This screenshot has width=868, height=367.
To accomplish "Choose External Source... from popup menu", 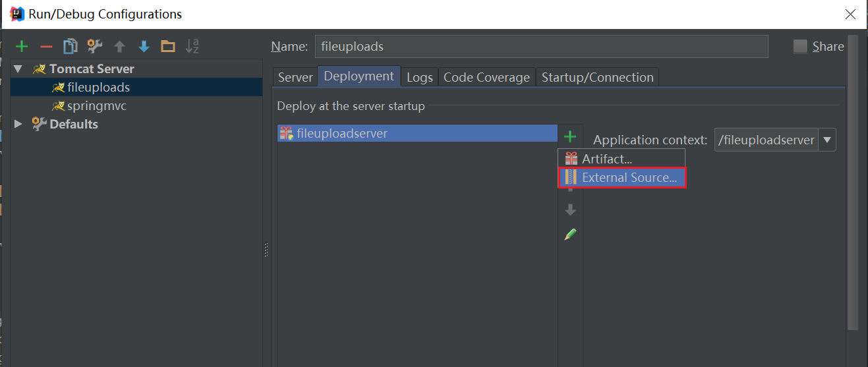I will coord(622,177).
